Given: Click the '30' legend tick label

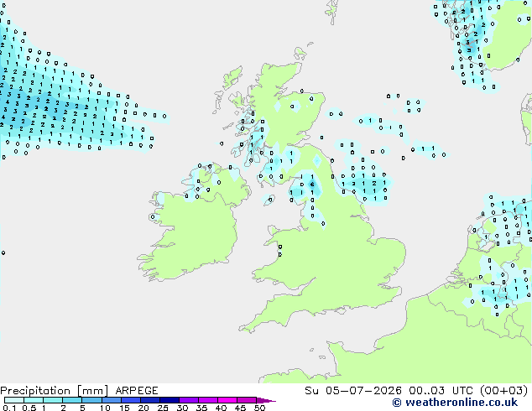Looking at the screenshot, I should pyautogui.click(x=182, y=408).
